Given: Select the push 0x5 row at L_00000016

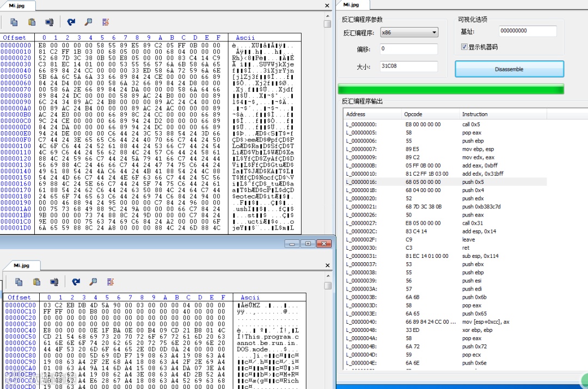Looking at the screenshot, I should pos(445,182).
